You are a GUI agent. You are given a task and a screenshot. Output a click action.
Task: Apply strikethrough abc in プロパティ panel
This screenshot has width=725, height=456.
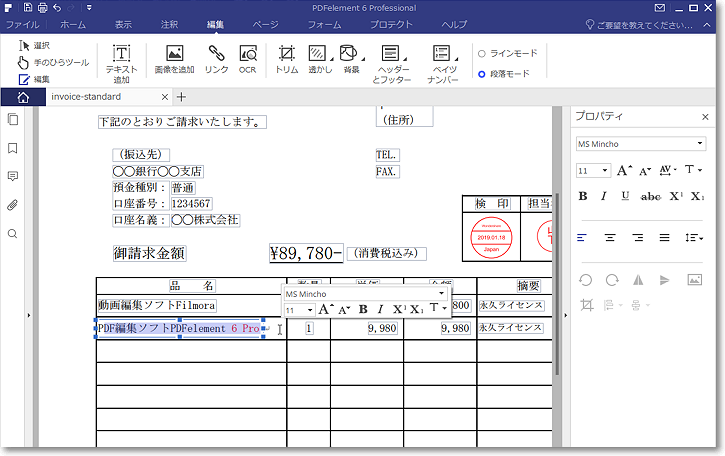point(651,197)
